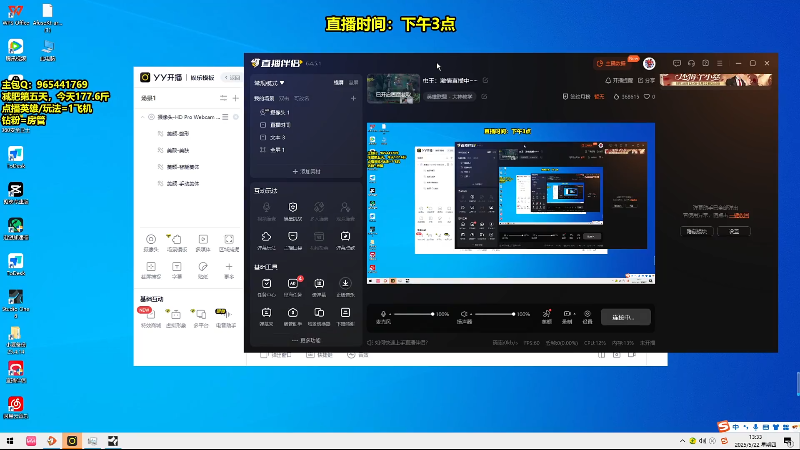The image size is (800, 450).
Task: Click the record camera icon in control bar
Action: pyautogui.click(x=567, y=314)
